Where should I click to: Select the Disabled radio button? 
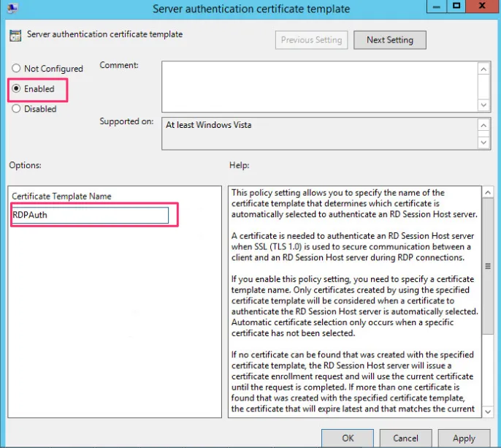16,109
